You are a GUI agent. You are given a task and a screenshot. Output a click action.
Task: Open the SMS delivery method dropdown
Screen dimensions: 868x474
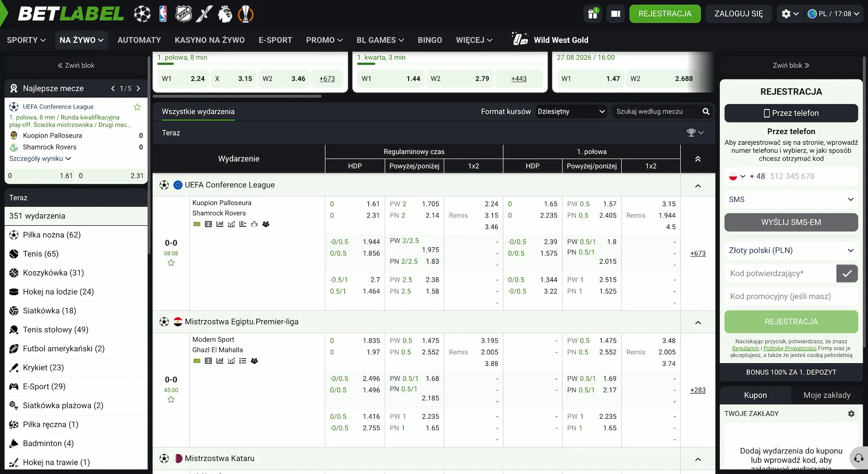(x=791, y=199)
